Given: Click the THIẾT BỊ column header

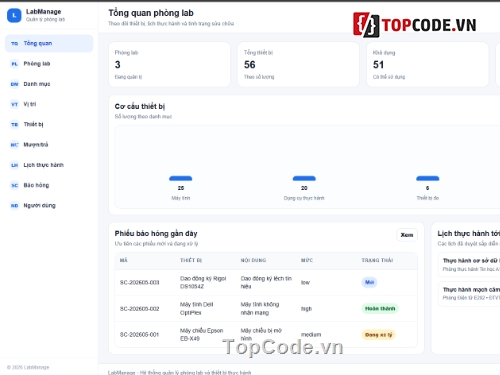Looking at the screenshot, I should 191,260.
